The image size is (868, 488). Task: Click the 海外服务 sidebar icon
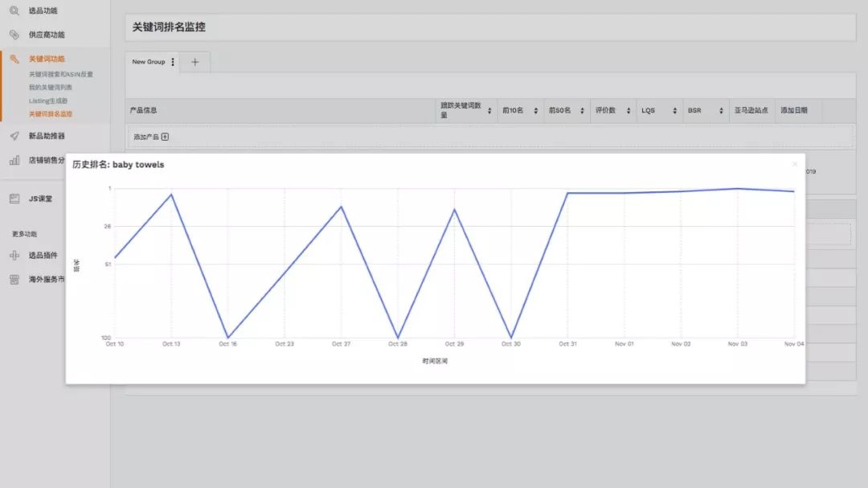14,280
